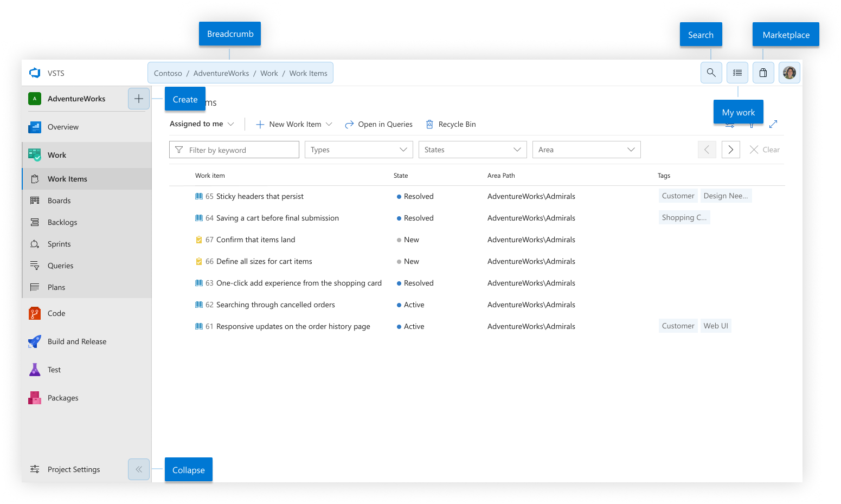841x504 pixels.
Task: Open the Assigned to me view dropdown
Action: click(202, 124)
